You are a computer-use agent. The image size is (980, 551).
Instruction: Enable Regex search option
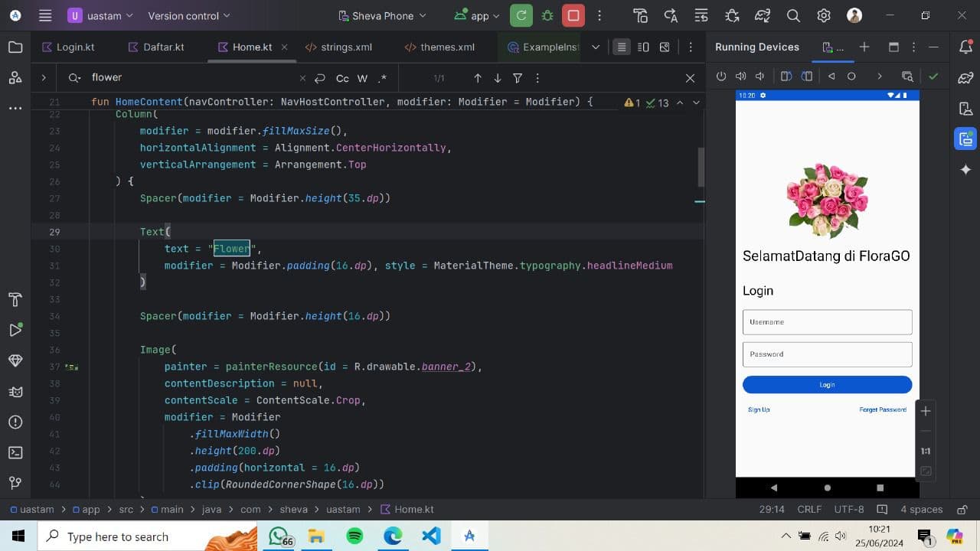pos(382,78)
